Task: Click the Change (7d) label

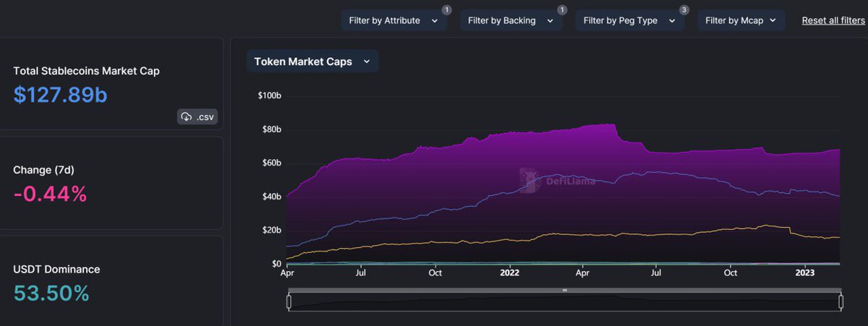Action: 43,170
